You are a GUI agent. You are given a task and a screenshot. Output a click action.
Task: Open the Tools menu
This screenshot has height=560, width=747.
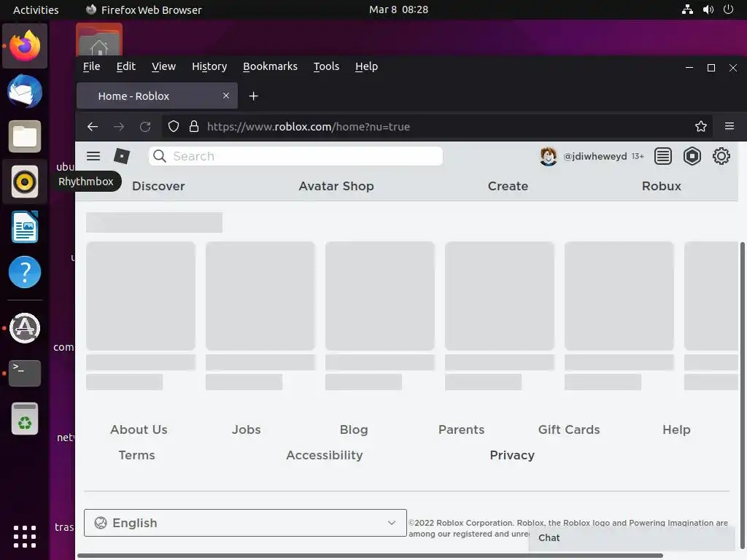pyautogui.click(x=326, y=66)
